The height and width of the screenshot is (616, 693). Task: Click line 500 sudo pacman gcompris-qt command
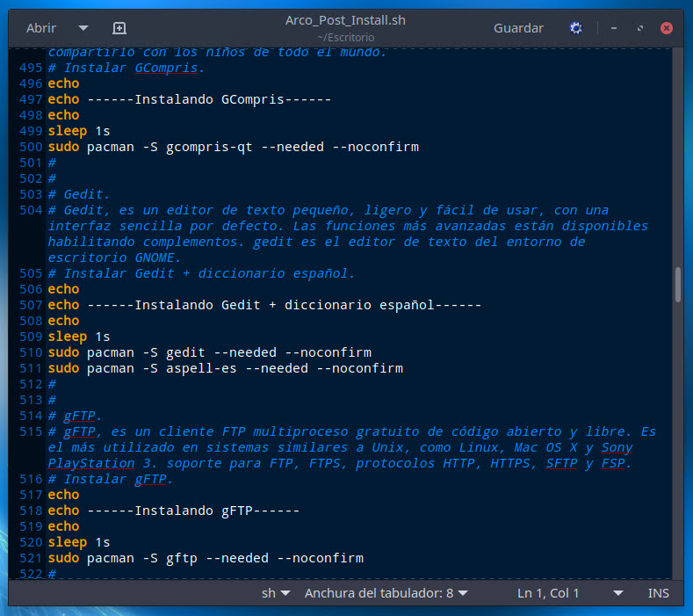point(234,147)
